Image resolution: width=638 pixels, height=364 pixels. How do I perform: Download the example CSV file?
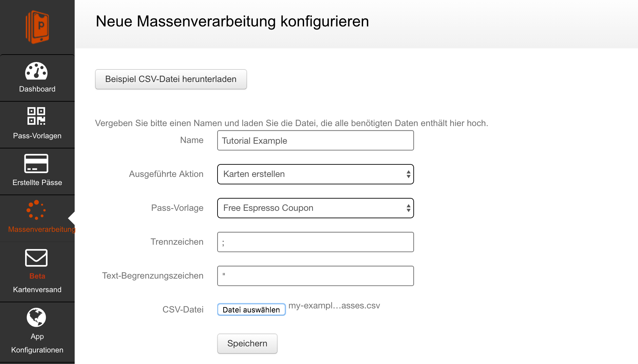point(171,79)
